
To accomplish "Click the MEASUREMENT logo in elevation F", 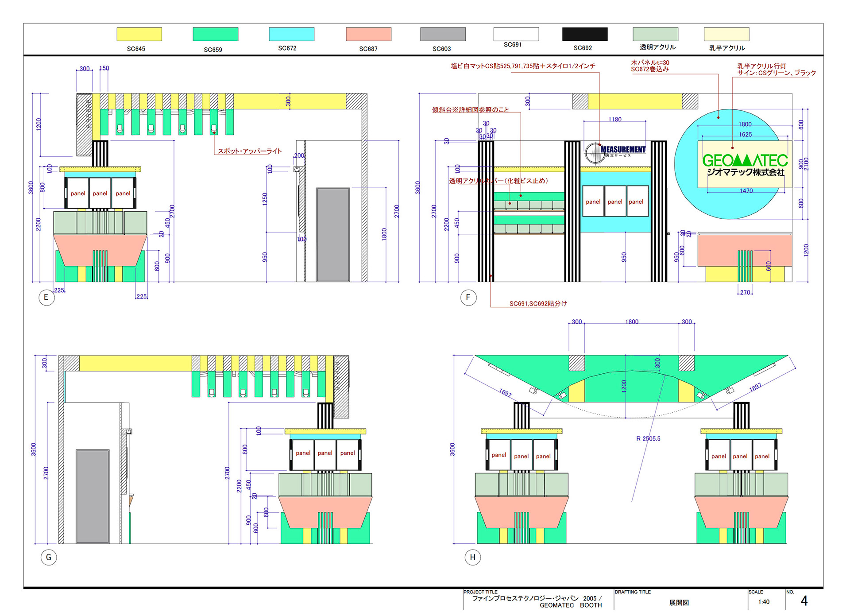I will tap(615, 152).
